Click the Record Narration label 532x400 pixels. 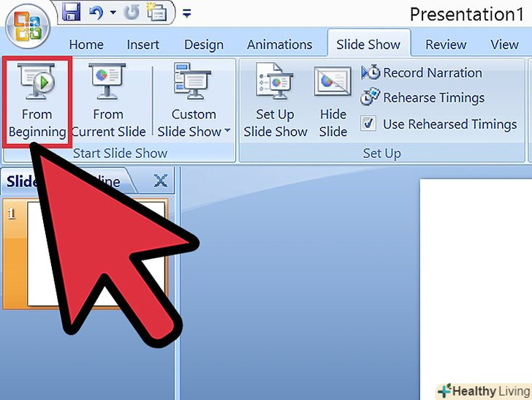(433, 72)
